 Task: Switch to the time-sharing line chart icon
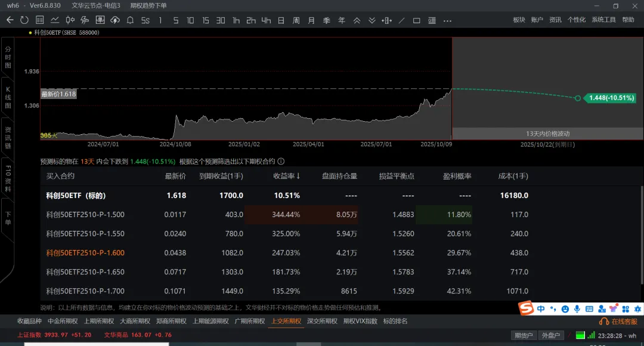coord(55,20)
